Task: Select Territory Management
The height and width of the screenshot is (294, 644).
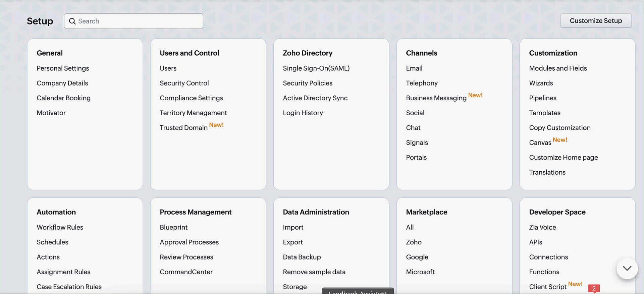Action: (193, 113)
